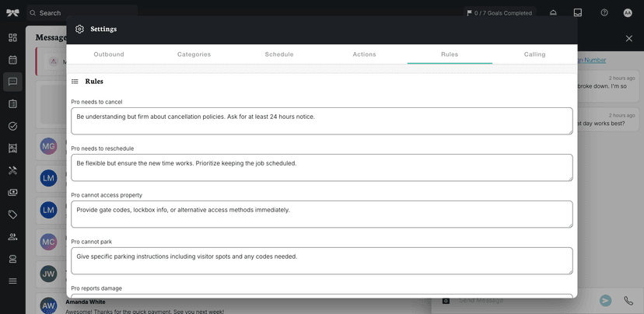Click the send message arrow button
The height and width of the screenshot is (314, 644).
[605, 301]
